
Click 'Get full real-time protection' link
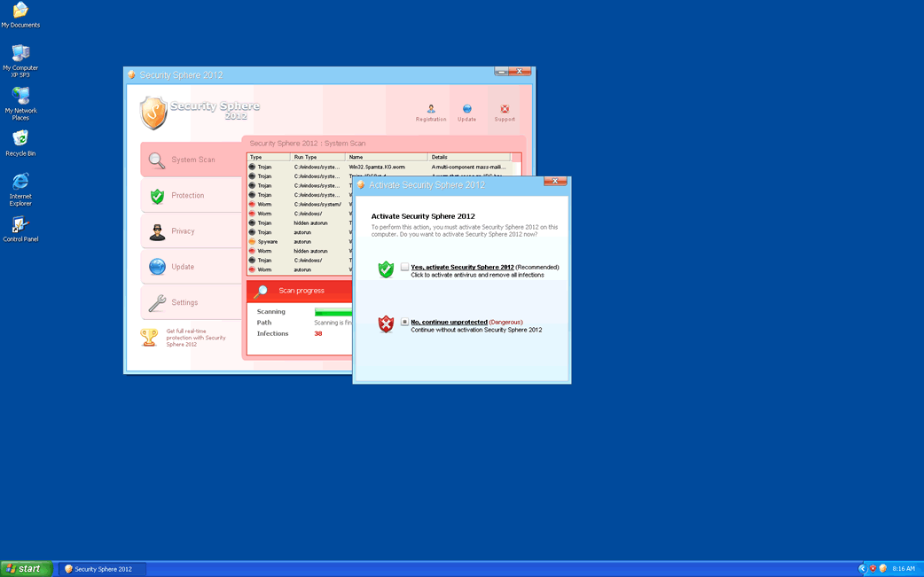click(196, 338)
